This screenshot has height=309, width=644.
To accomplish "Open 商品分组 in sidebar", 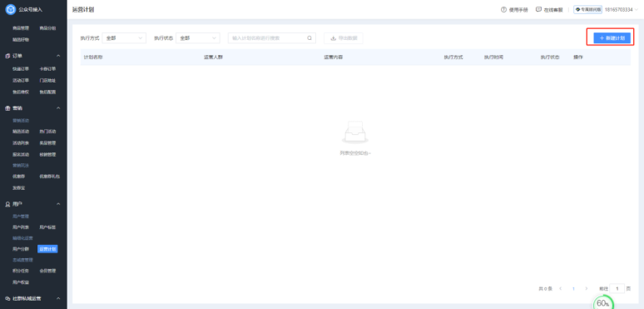I will [47, 28].
